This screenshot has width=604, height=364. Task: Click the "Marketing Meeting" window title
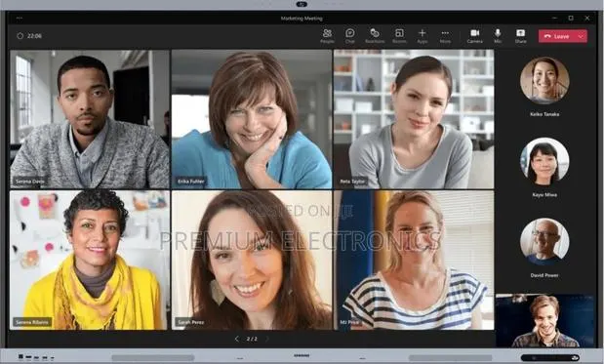(x=302, y=19)
